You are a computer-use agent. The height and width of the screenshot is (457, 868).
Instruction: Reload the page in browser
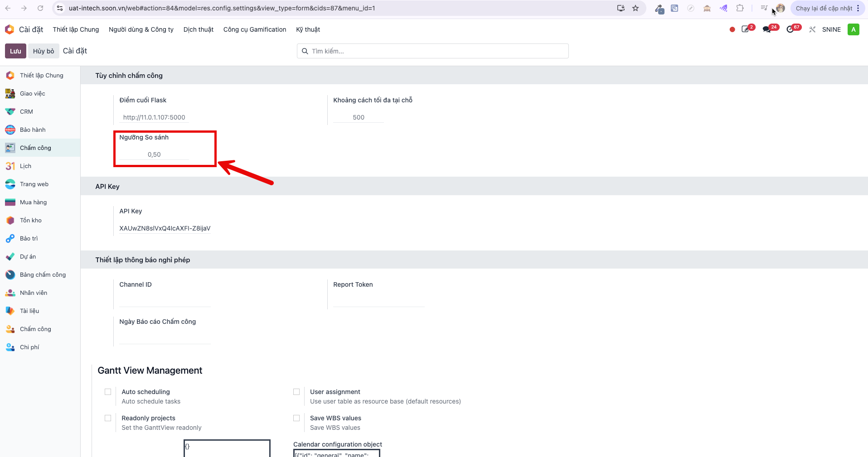[x=40, y=8]
